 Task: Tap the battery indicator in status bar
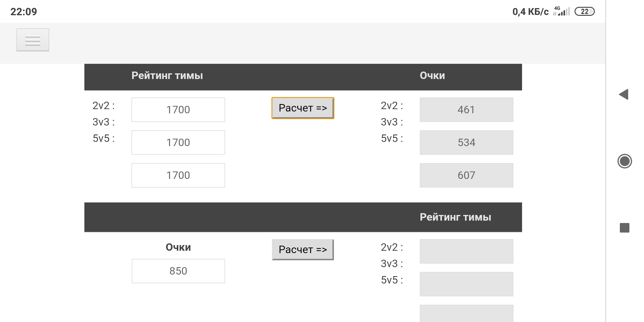pyautogui.click(x=584, y=12)
